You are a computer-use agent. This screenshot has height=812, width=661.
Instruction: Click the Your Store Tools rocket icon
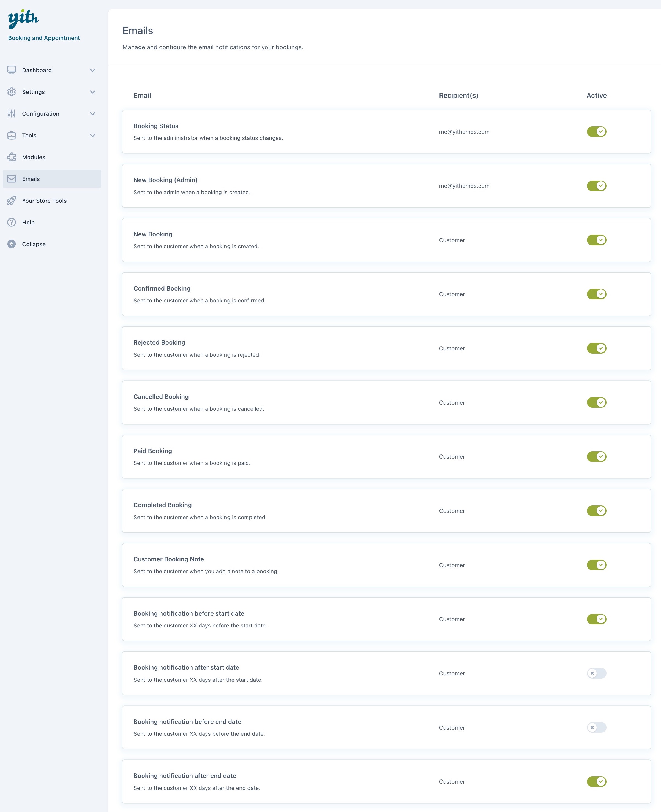[12, 201]
